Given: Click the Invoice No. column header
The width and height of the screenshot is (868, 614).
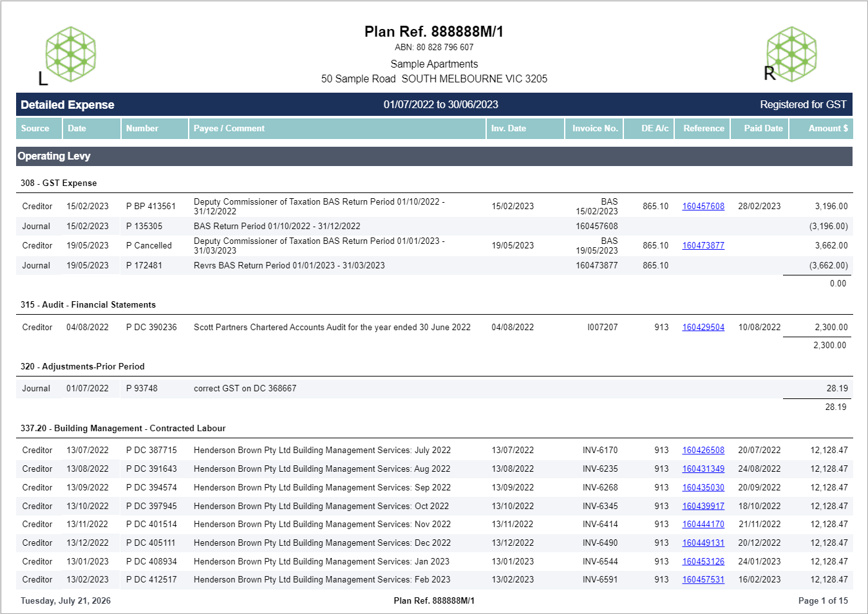Looking at the screenshot, I should tap(595, 129).
